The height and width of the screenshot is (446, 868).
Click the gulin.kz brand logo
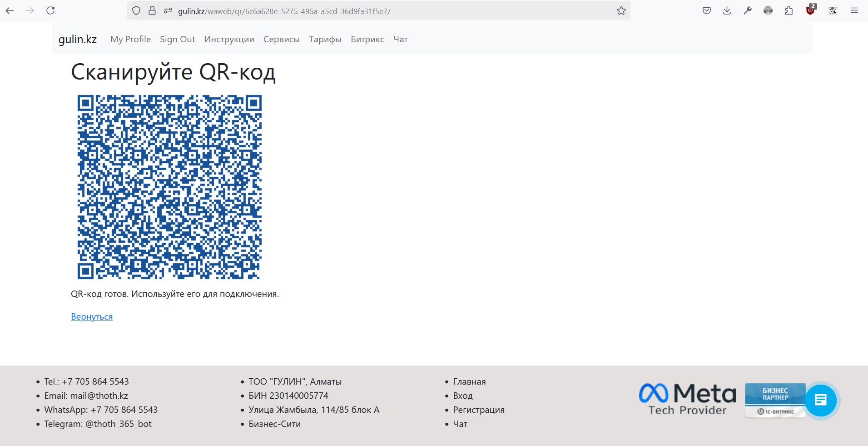pyautogui.click(x=78, y=40)
